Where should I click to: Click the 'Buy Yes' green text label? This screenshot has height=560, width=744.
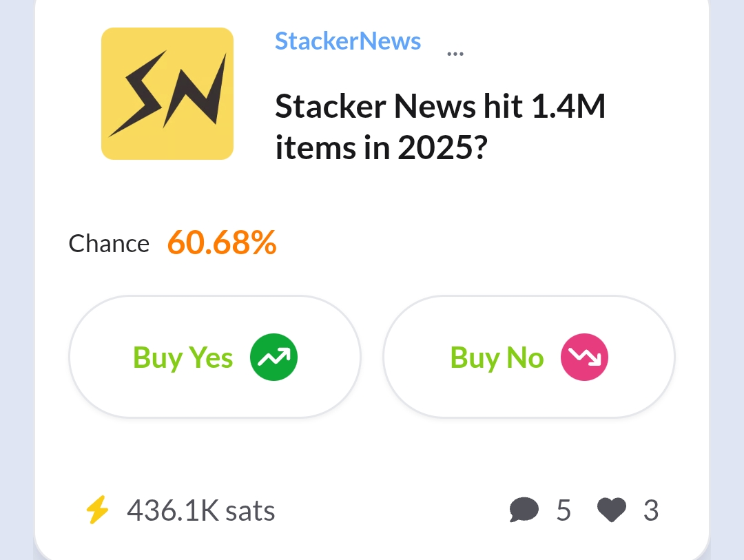coord(183,357)
